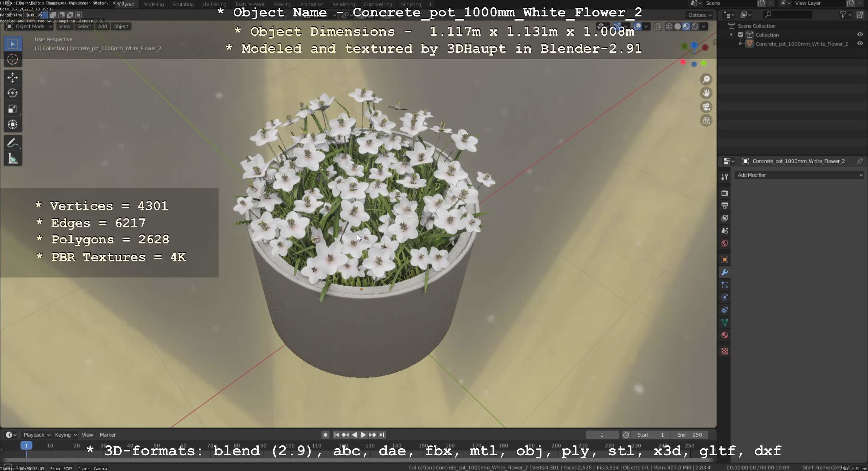Open the Physics properties tab
Image resolution: width=868 pixels, height=471 pixels.
[x=725, y=297]
